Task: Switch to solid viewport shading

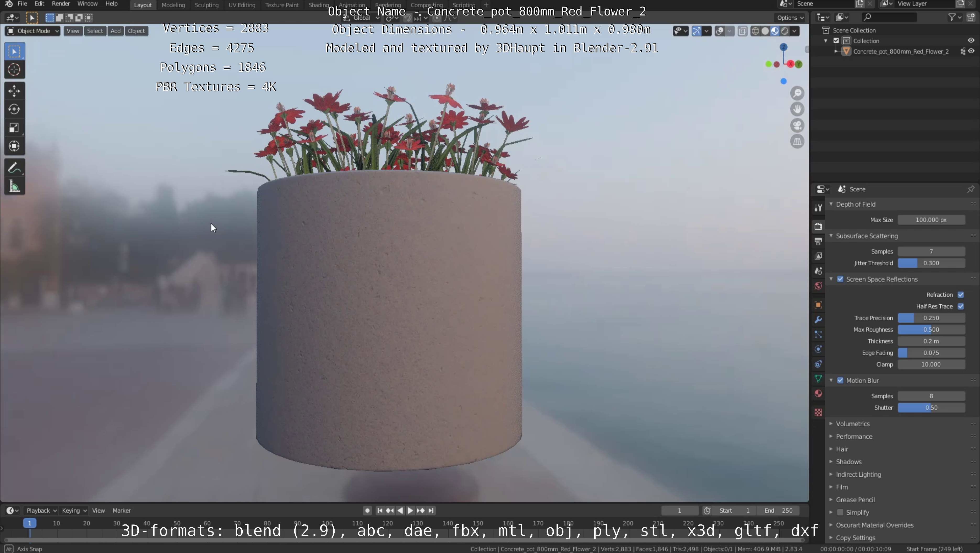Action: tap(765, 31)
